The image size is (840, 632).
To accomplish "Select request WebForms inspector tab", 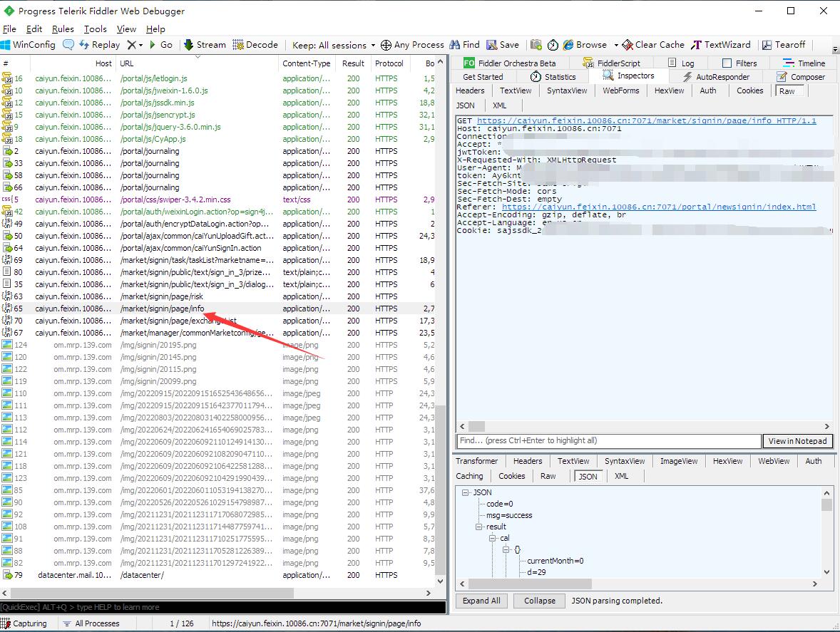I will tap(621, 91).
